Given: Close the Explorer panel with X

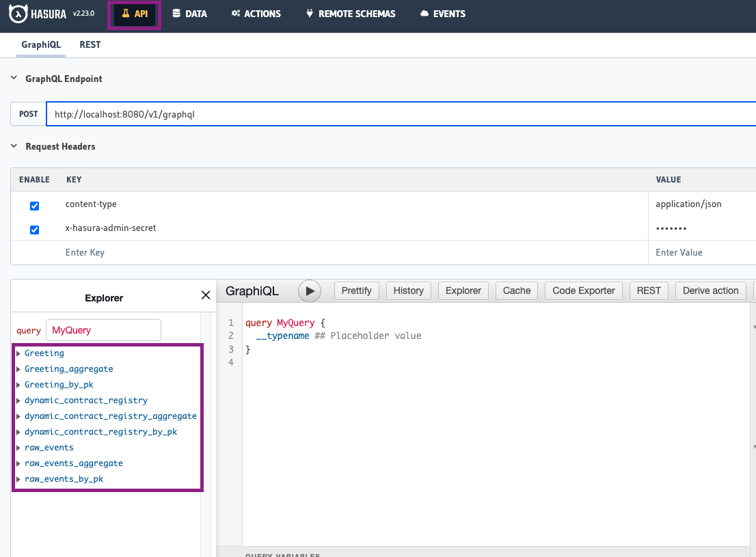Looking at the screenshot, I should tap(206, 295).
